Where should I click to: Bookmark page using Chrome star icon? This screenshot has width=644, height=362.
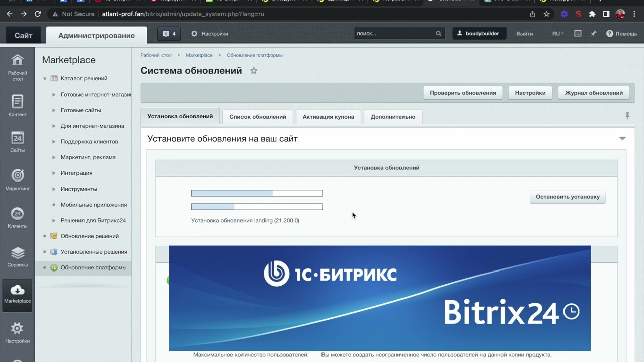(x=547, y=14)
